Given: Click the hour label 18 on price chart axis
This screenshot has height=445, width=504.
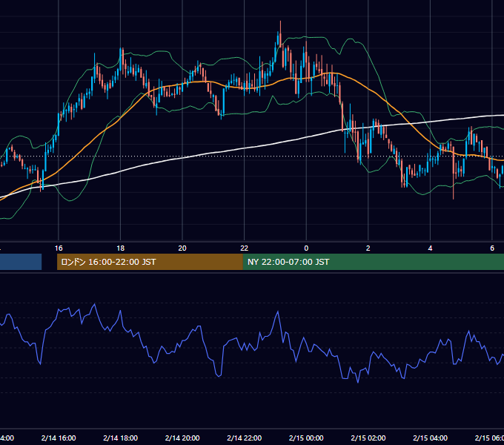Looking at the screenshot, I should point(121,248).
